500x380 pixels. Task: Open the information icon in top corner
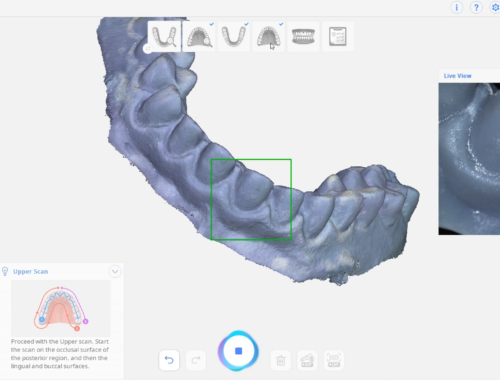(x=457, y=7)
